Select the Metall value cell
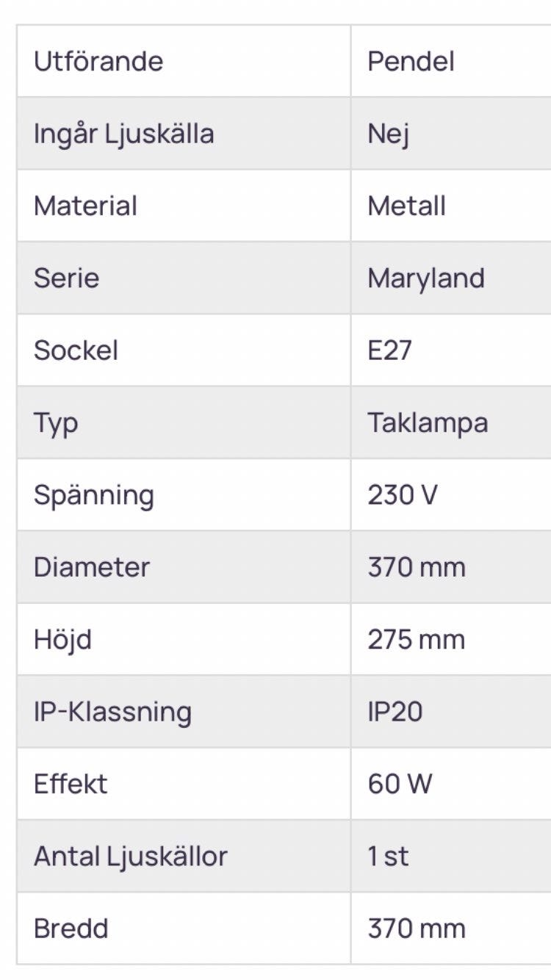 [x=406, y=206]
